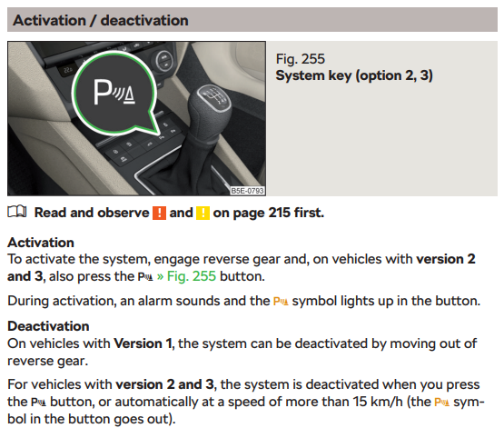Screen dimensions: 504x428
Task: Click the black parking symbol before Fig. 255 link
Action: (145, 277)
